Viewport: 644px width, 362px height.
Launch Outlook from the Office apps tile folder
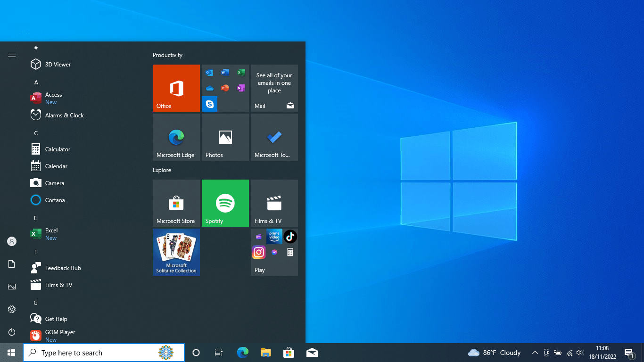click(210, 73)
